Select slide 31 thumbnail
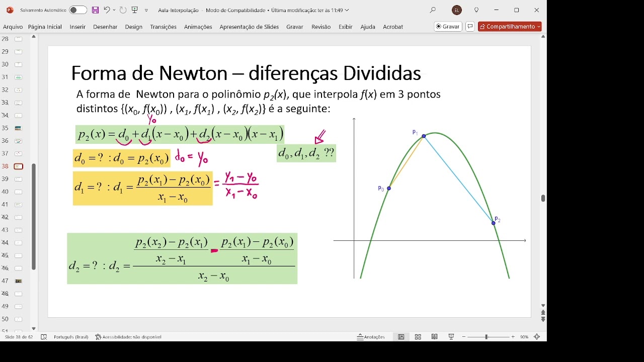The image size is (644, 362). (x=19, y=77)
